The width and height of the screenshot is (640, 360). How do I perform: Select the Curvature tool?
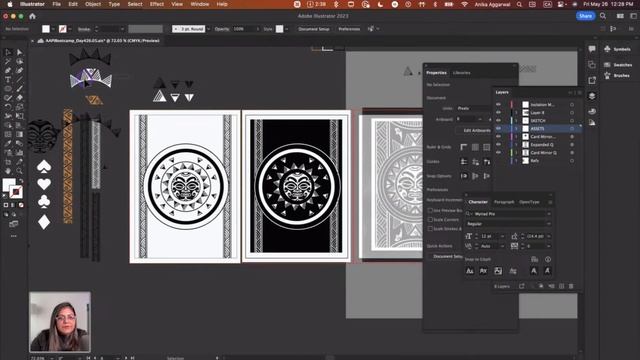(19, 70)
